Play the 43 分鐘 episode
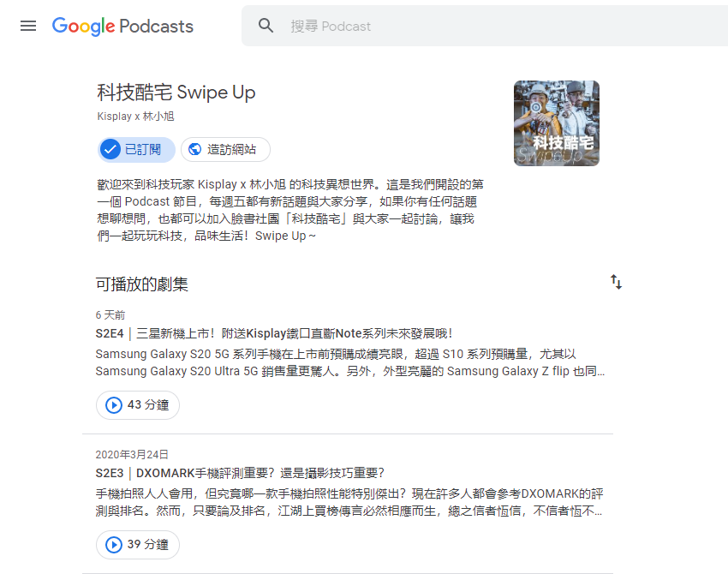 pos(137,405)
